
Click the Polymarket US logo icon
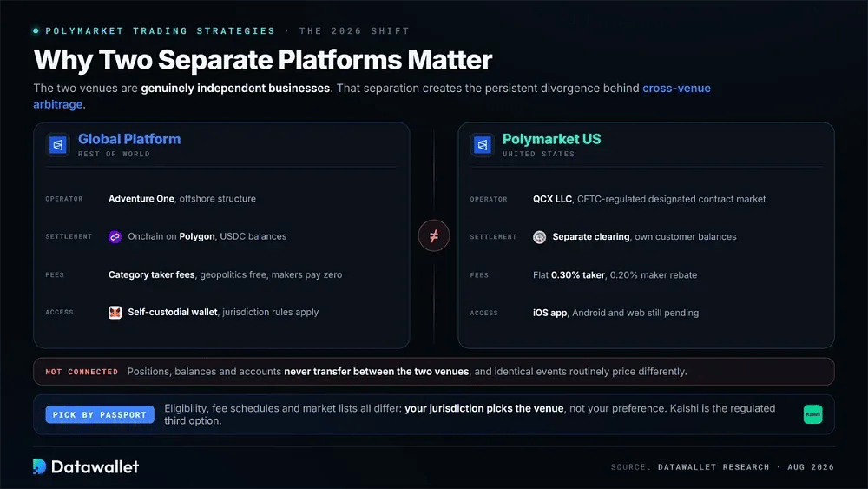(482, 145)
